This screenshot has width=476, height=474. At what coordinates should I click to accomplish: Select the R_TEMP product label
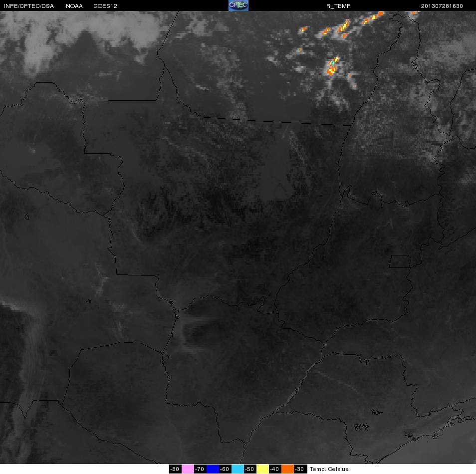pos(338,6)
